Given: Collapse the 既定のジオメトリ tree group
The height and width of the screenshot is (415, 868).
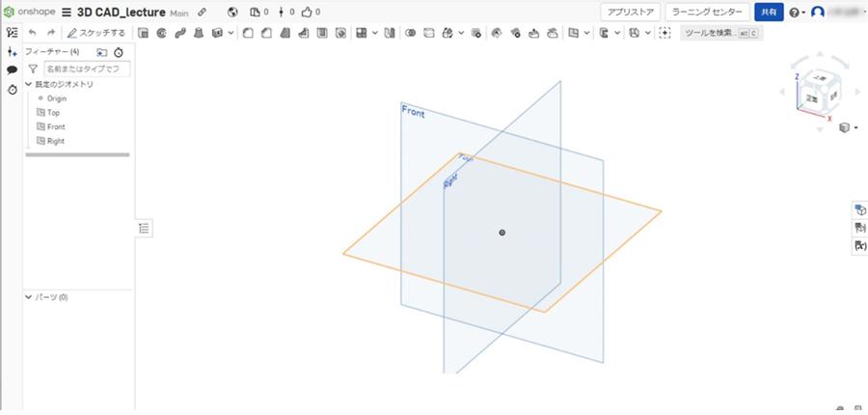Looking at the screenshot, I should 29,85.
